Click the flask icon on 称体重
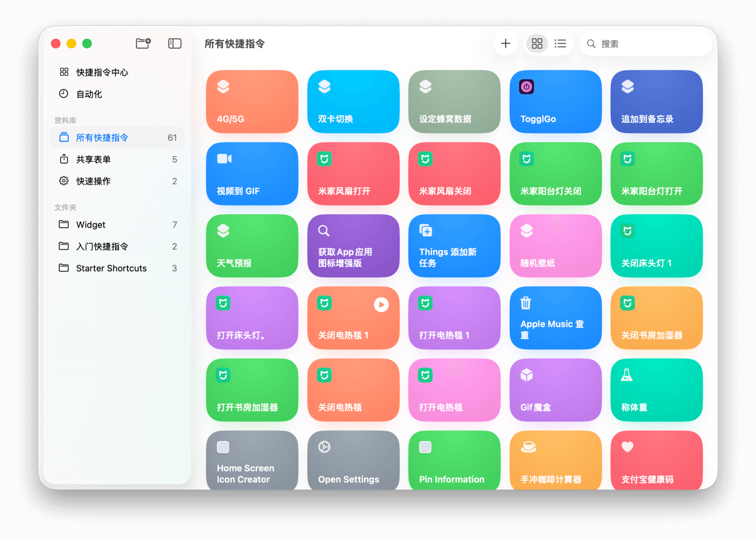 point(627,375)
